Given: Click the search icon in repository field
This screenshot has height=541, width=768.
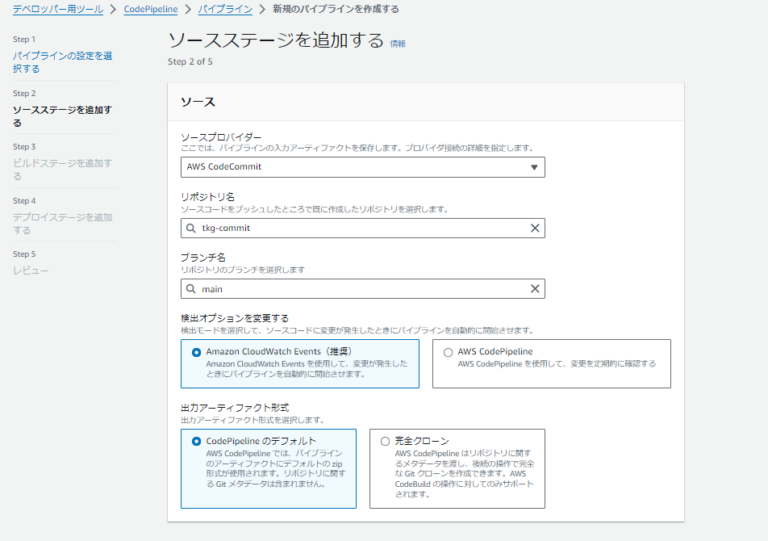Looking at the screenshot, I should 191,228.
